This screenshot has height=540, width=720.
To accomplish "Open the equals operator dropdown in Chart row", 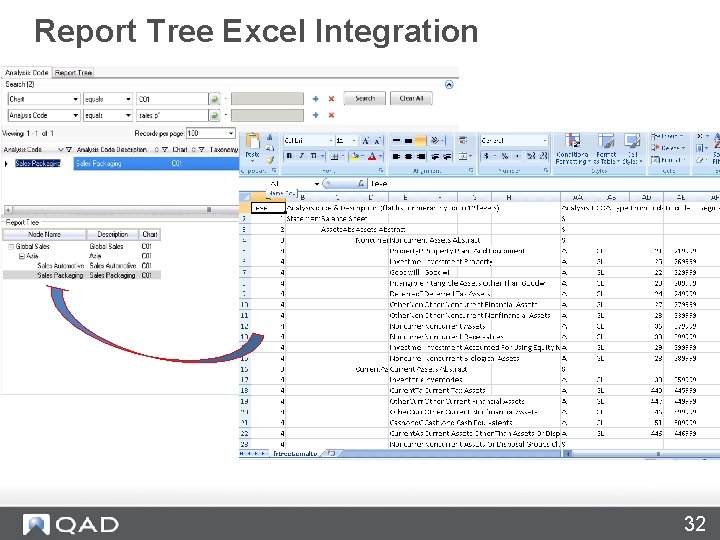I will click(128, 99).
